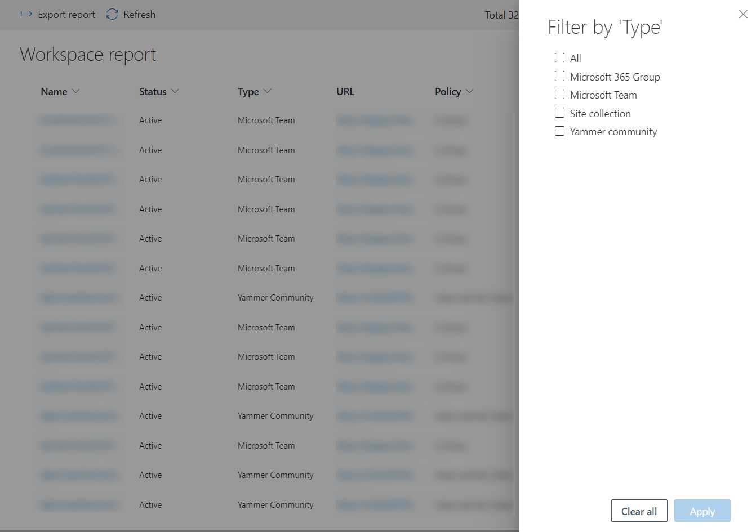Screen dimensions: 756x532
Task: Select the Site collection checkbox
Action: (559, 113)
